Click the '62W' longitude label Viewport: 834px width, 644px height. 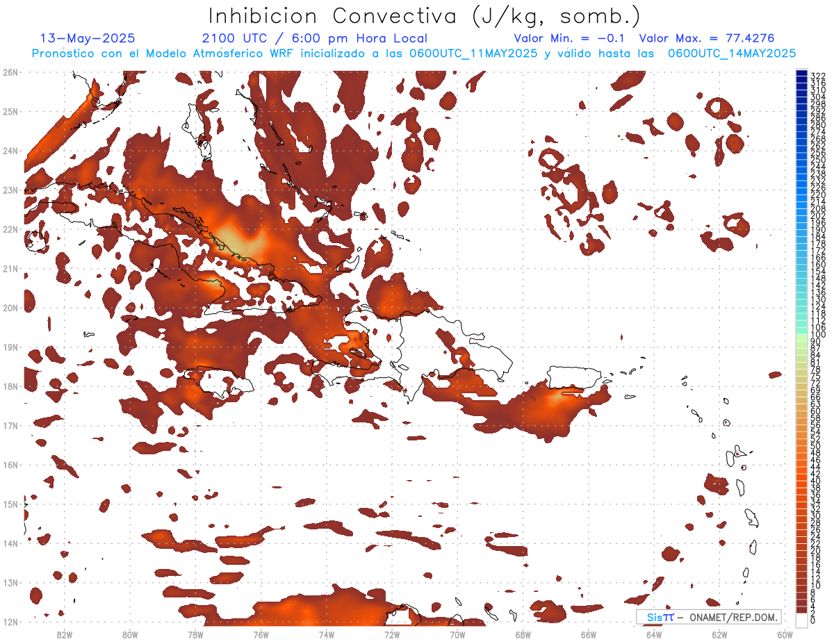click(719, 634)
